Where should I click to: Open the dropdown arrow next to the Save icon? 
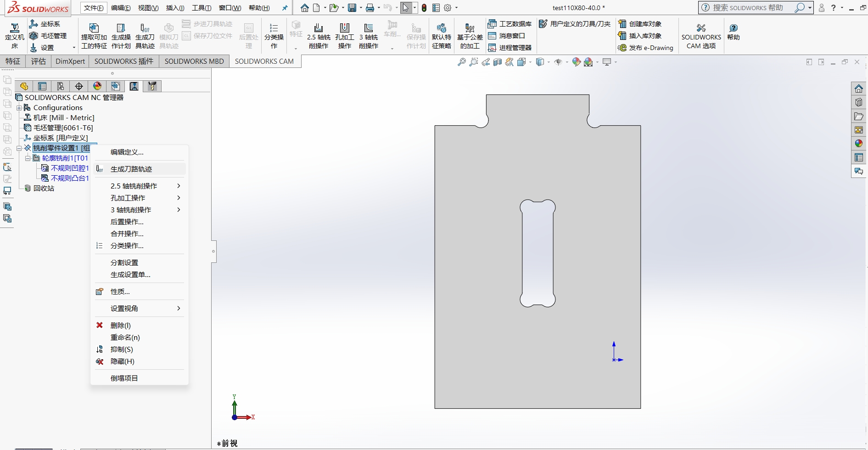pyautogui.click(x=361, y=8)
